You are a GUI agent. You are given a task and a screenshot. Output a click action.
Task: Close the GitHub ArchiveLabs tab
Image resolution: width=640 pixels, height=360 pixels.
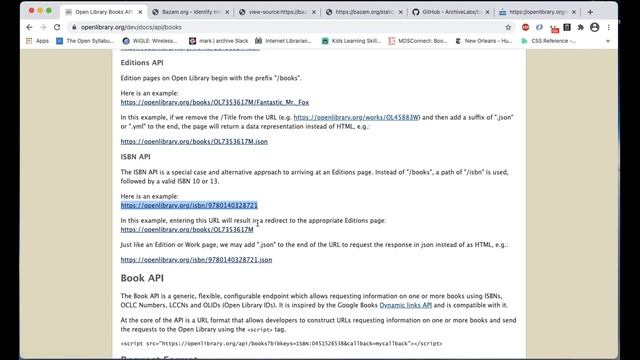[x=487, y=12]
